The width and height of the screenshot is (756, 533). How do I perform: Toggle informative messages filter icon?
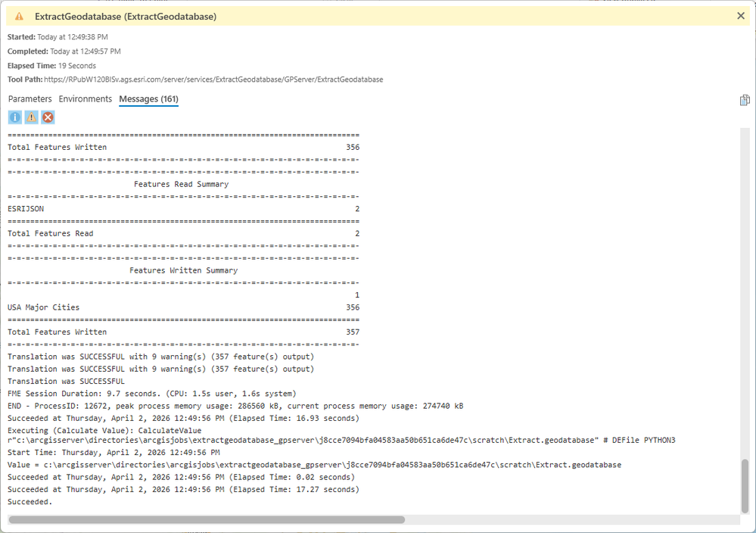point(15,117)
